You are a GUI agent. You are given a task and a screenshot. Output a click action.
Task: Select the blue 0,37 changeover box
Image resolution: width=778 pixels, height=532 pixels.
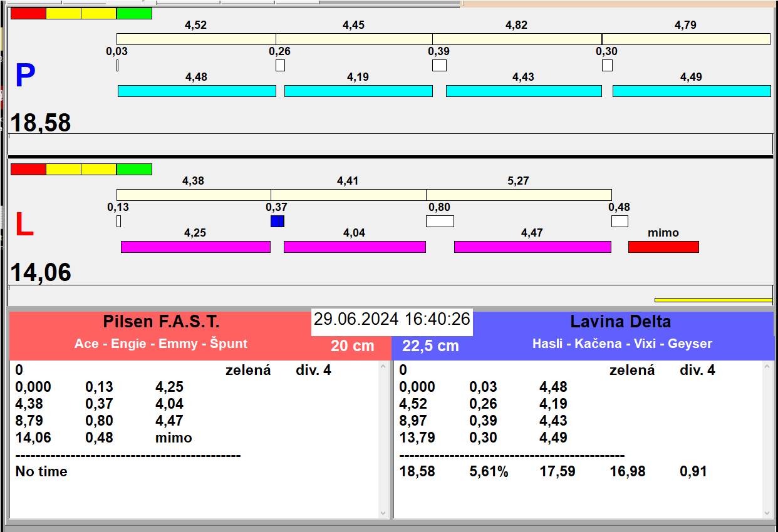277,221
